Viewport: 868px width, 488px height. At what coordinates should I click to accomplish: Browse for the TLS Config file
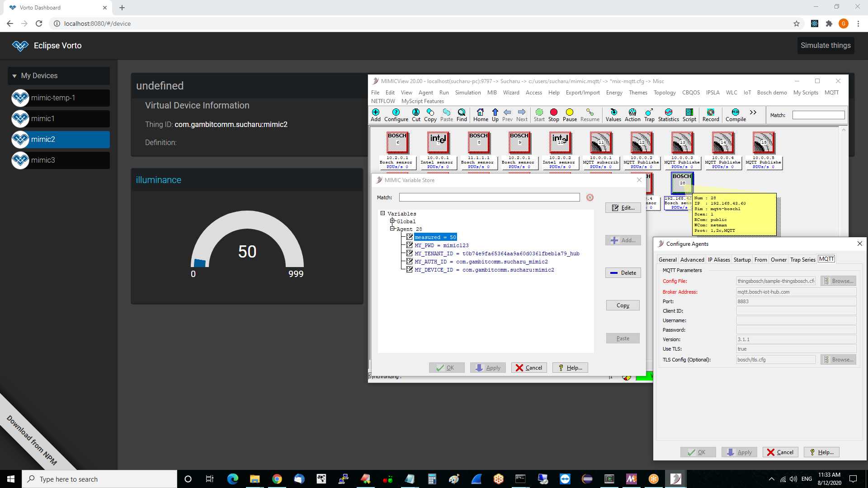pos(839,360)
